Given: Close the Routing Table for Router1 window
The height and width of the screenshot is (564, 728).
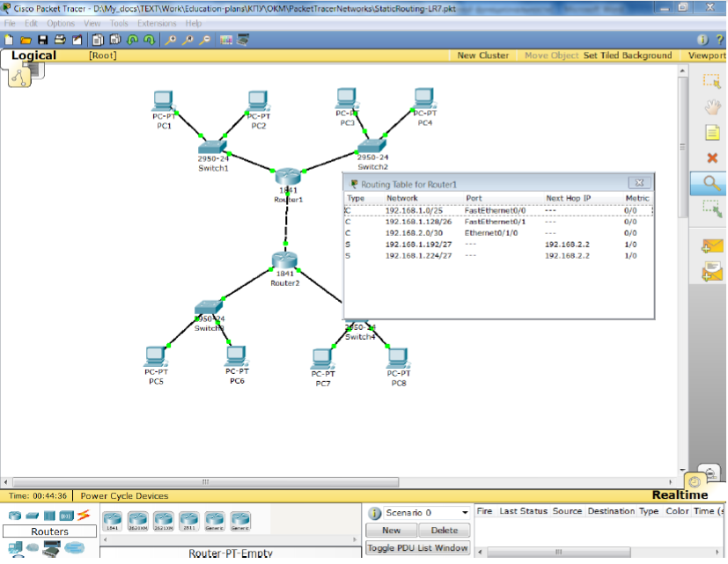Looking at the screenshot, I should point(639,183).
